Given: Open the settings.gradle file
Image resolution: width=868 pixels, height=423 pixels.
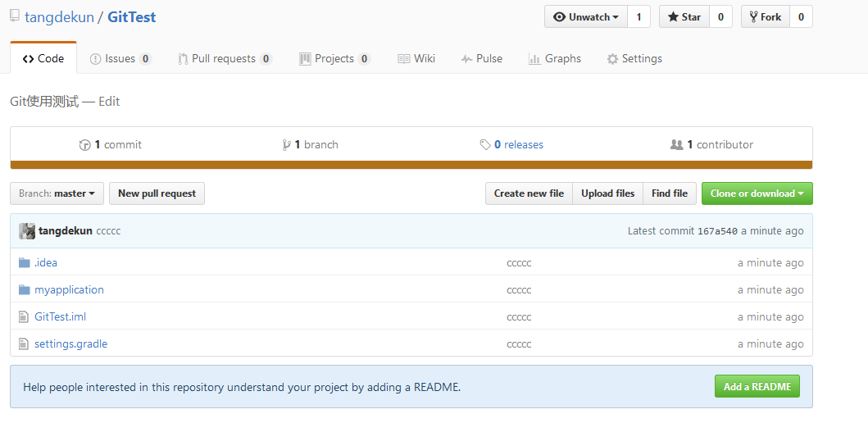Looking at the screenshot, I should pyautogui.click(x=70, y=343).
